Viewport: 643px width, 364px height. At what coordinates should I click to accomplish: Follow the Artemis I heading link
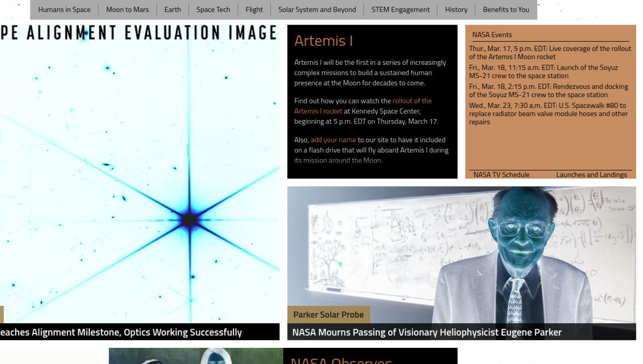[324, 41]
